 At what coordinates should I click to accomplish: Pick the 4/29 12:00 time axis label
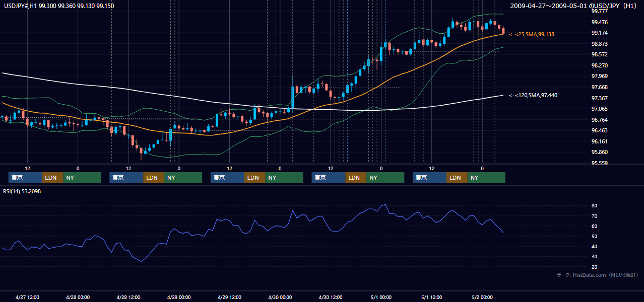(229, 297)
